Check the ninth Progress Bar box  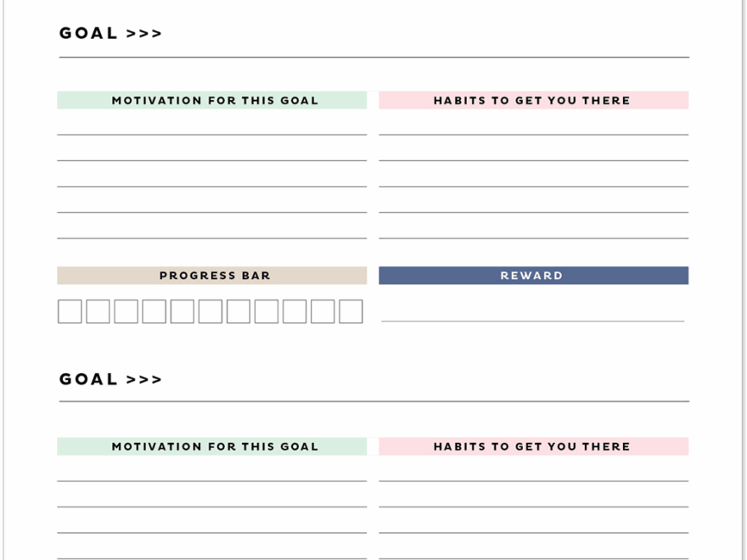click(295, 311)
